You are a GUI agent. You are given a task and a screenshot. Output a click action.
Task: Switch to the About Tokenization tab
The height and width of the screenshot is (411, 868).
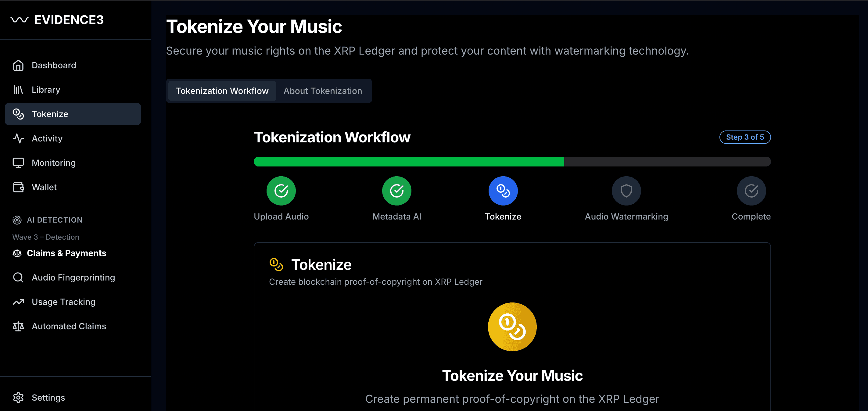click(322, 91)
